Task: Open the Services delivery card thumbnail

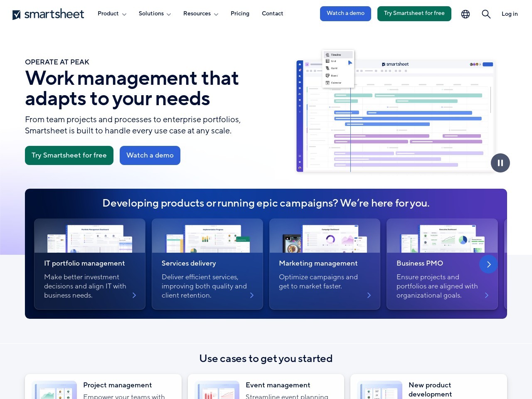Action: pyautogui.click(x=207, y=236)
